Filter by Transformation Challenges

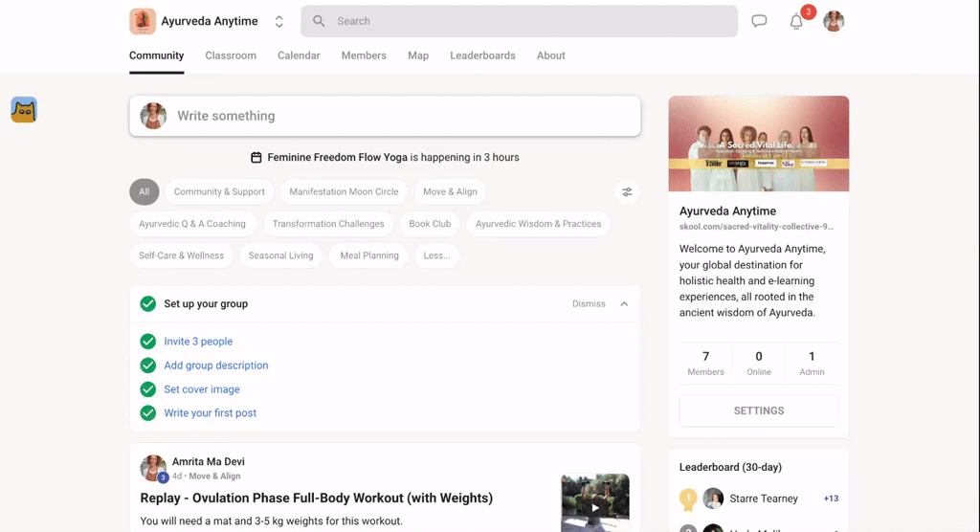[x=328, y=224]
